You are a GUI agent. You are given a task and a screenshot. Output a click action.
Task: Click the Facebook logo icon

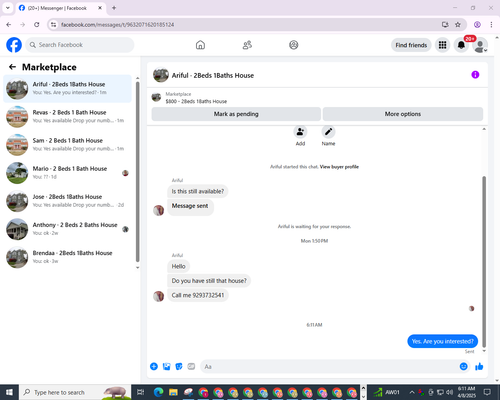coord(14,45)
